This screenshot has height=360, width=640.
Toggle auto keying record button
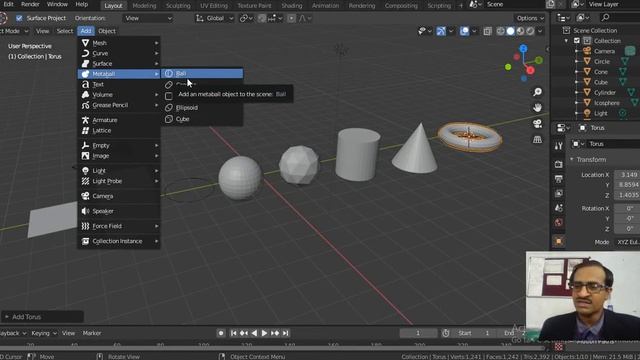point(221,333)
